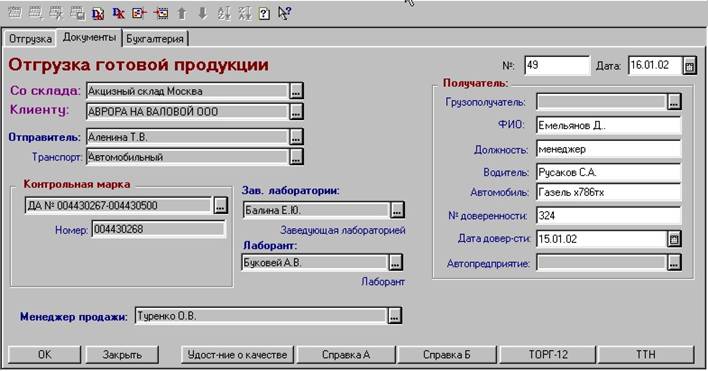The height and width of the screenshot is (371, 708).
Task: Click the empty Грузополучатель field
Action: point(602,102)
